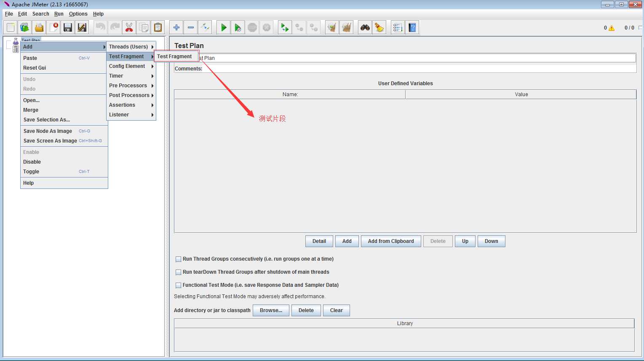Click the Help question mark icon

412,27
